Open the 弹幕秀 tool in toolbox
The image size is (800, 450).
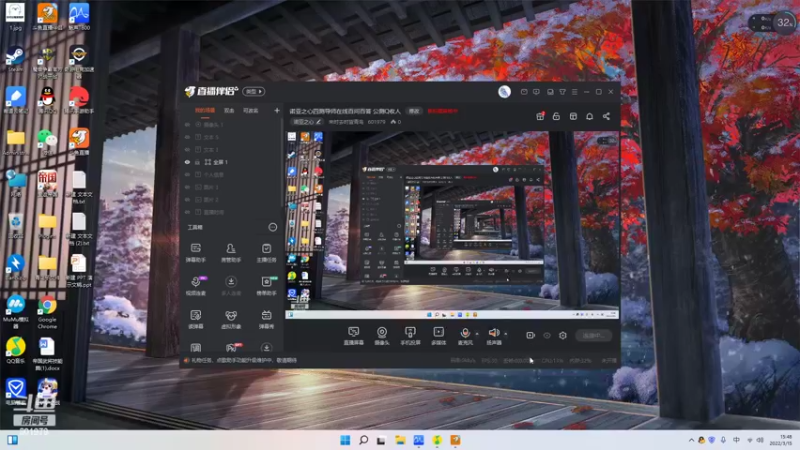[x=266, y=319]
